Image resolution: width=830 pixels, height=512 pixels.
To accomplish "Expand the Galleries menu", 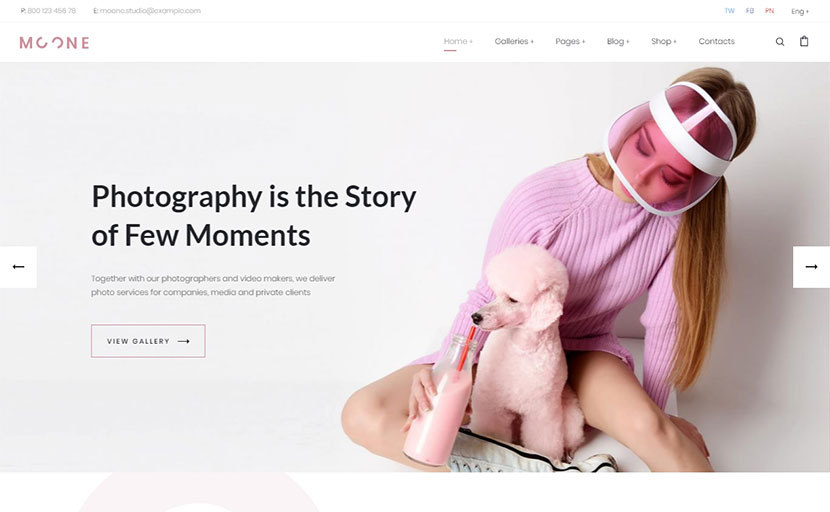I will tap(514, 41).
